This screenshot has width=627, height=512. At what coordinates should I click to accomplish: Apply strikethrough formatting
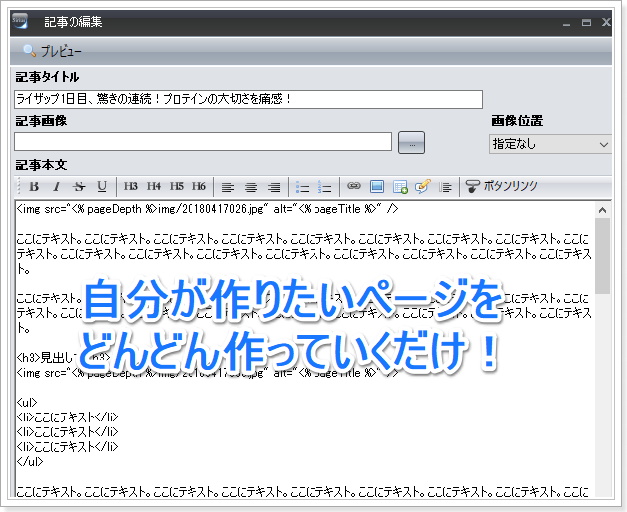tap(79, 186)
